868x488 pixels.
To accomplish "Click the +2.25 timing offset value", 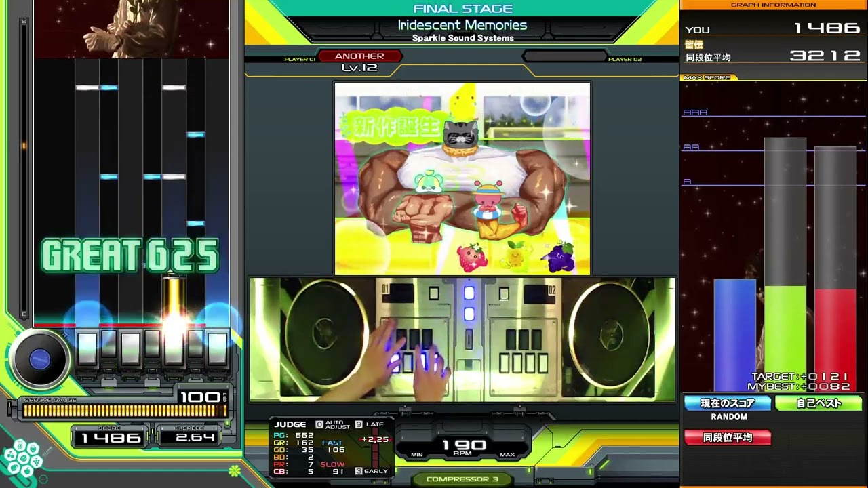I will pyautogui.click(x=375, y=439).
